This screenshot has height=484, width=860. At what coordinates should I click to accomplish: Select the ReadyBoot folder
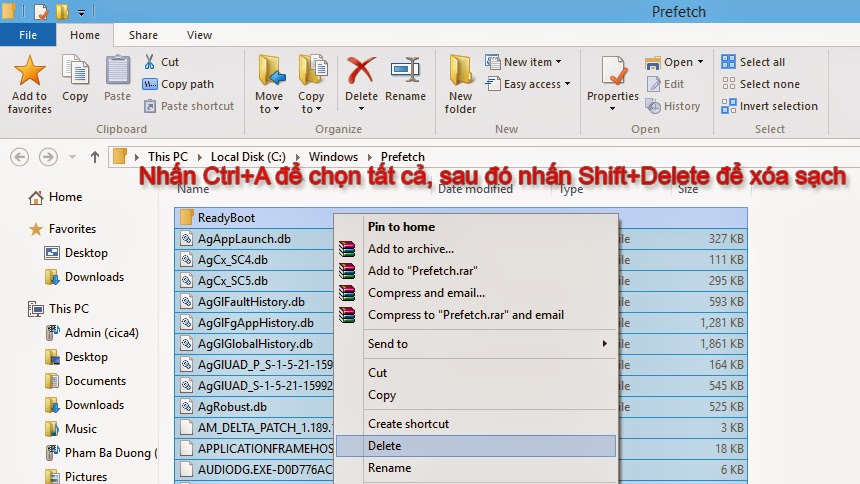(226, 218)
